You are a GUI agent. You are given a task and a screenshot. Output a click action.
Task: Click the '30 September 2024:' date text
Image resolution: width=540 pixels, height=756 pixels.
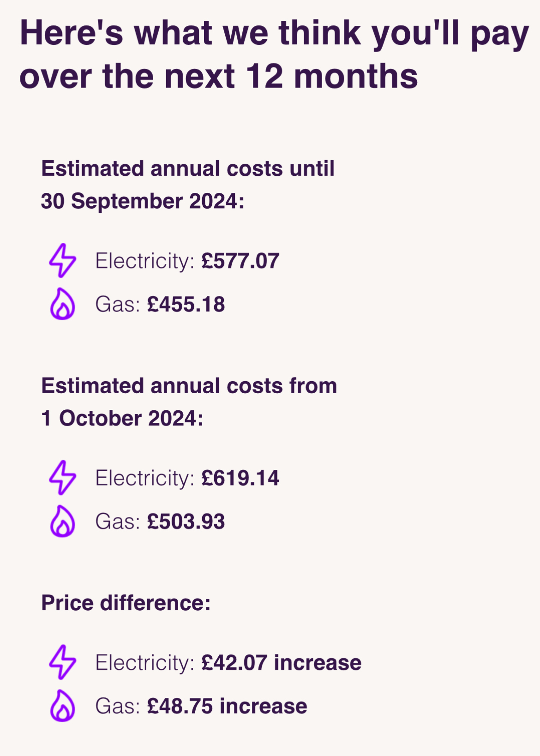(143, 201)
